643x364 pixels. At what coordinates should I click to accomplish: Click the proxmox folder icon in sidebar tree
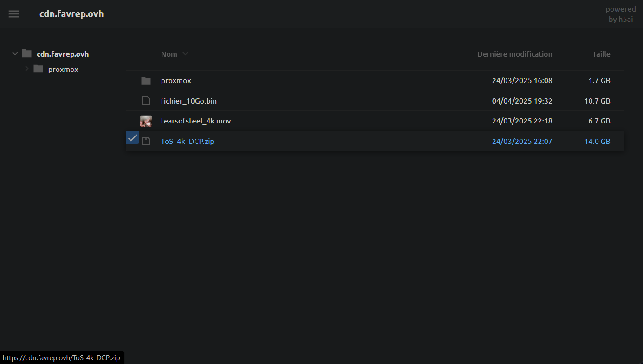click(38, 69)
